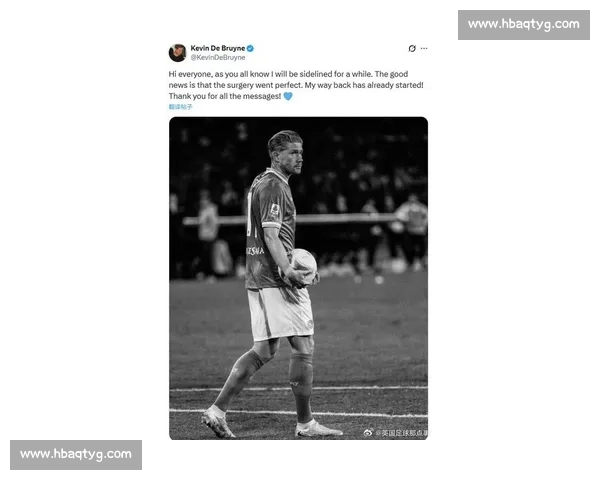Click the Grok icon beside the more menu

coord(411,48)
